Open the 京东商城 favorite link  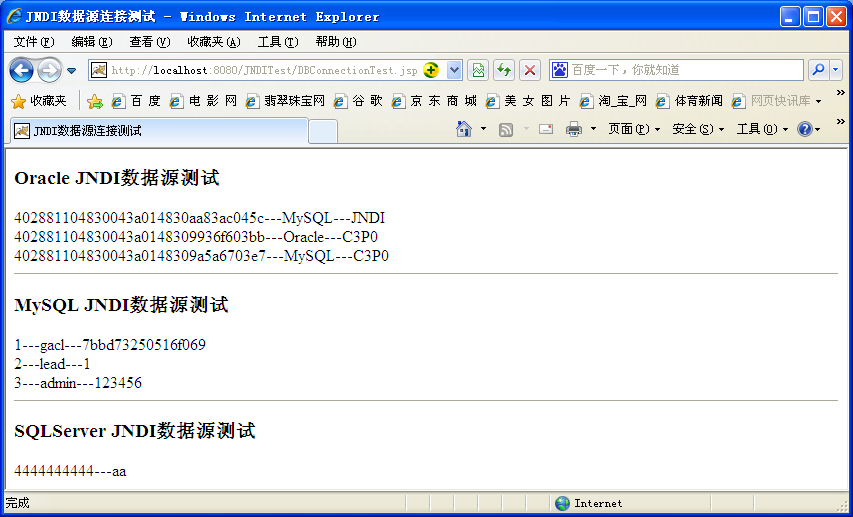(x=434, y=101)
